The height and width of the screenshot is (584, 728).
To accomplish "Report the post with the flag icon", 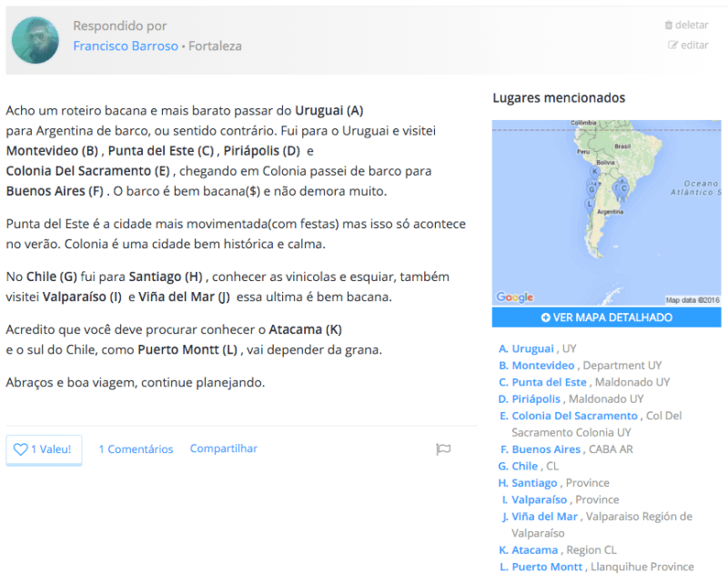I will tap(443, 449).
